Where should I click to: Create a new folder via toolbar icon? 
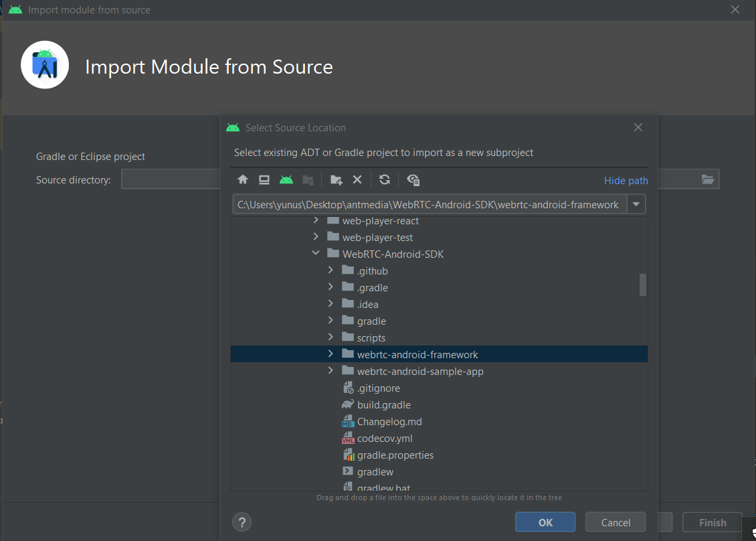coord(336,180)
